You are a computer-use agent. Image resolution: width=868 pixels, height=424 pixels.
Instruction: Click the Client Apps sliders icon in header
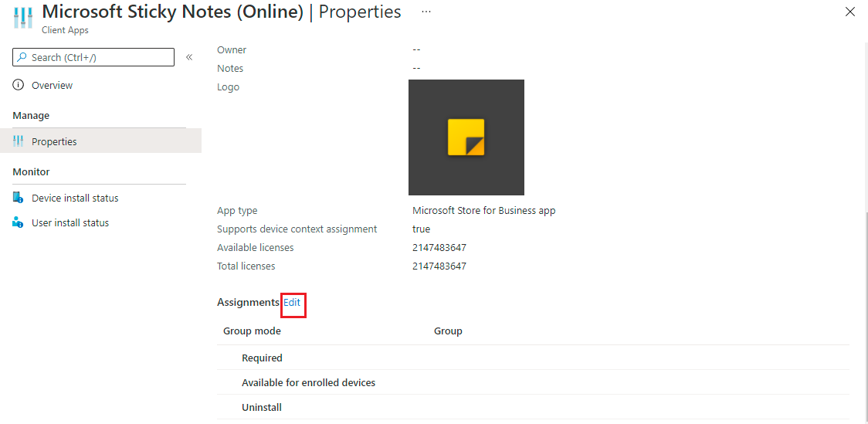[22, 19]
